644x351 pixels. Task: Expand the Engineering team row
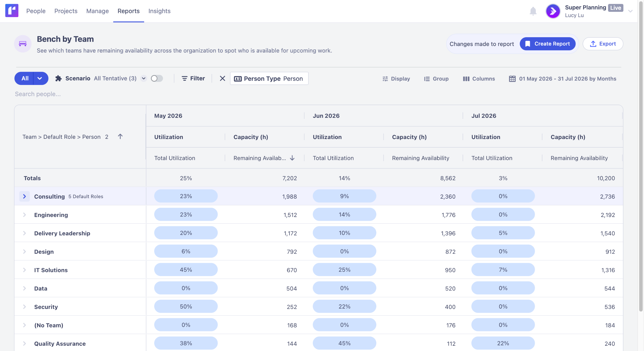(24, 215)
